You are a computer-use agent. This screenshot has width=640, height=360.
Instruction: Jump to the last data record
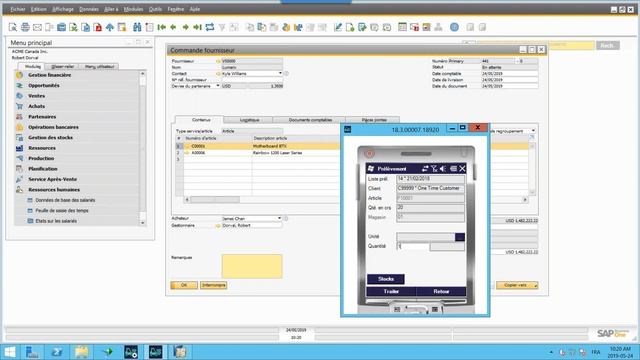pyautogui.click(x=198, y=27)
